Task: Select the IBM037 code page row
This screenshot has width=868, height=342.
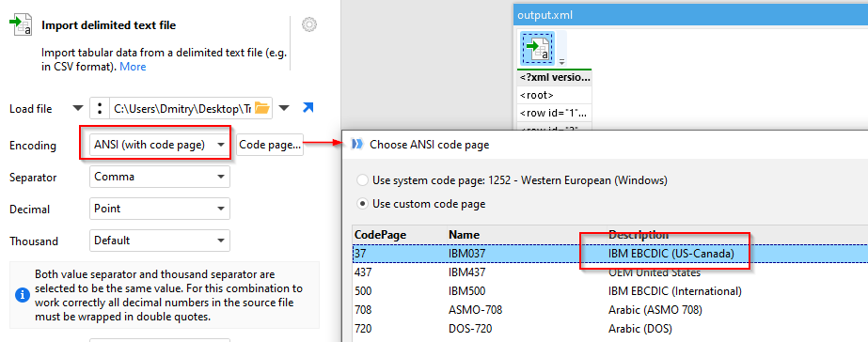Action: click(x=610, y=254)
